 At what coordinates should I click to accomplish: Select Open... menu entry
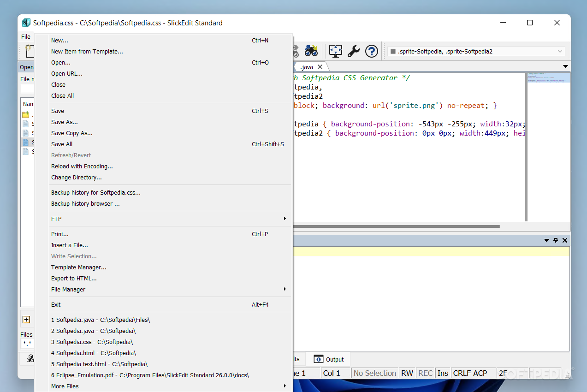(170, 62)
